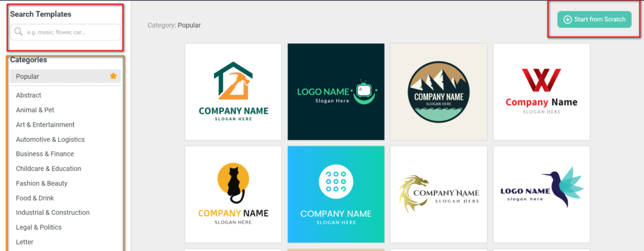Screen dimensions: 644x251
Task: Pick the hummingbird Logo Name template
Action: [x=541, y=195]
